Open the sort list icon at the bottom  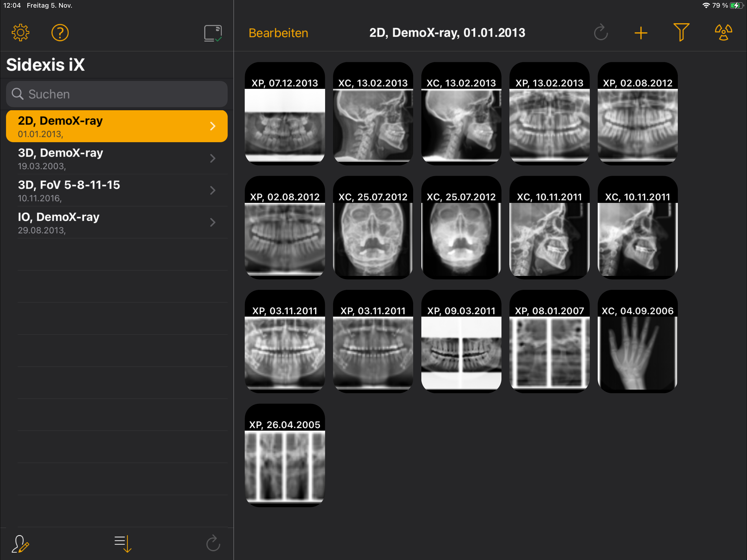(x=123, y=543)
